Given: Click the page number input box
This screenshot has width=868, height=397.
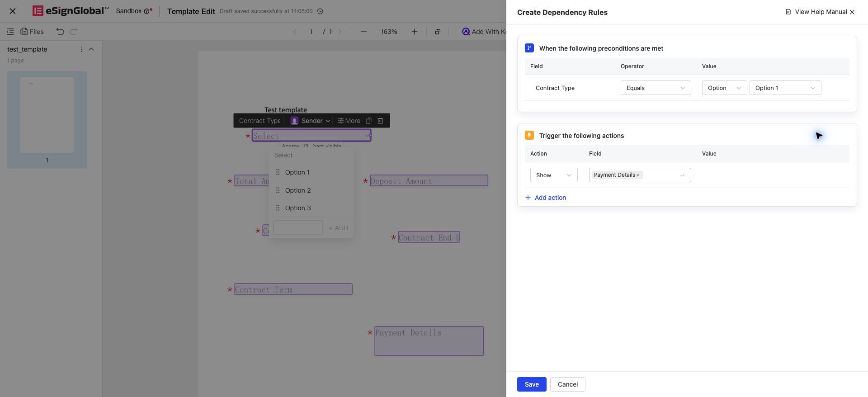Looking at the screenshot, I should [311, 32].
